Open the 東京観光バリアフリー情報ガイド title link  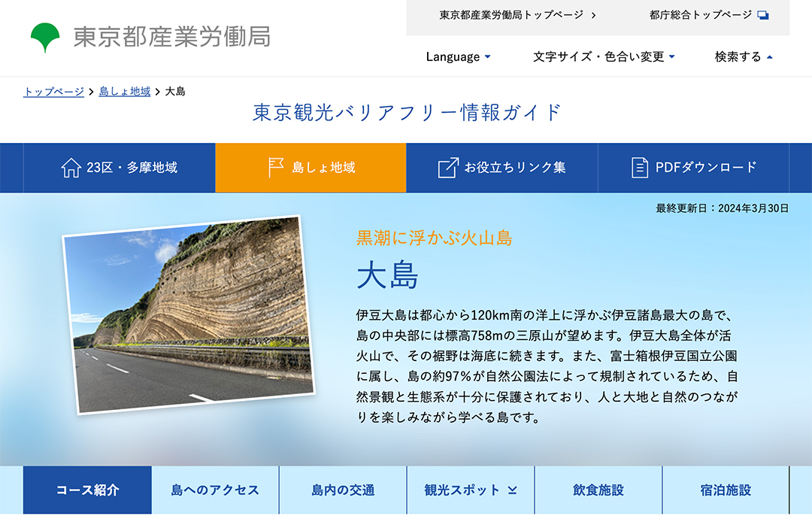(x=407, y=113)
